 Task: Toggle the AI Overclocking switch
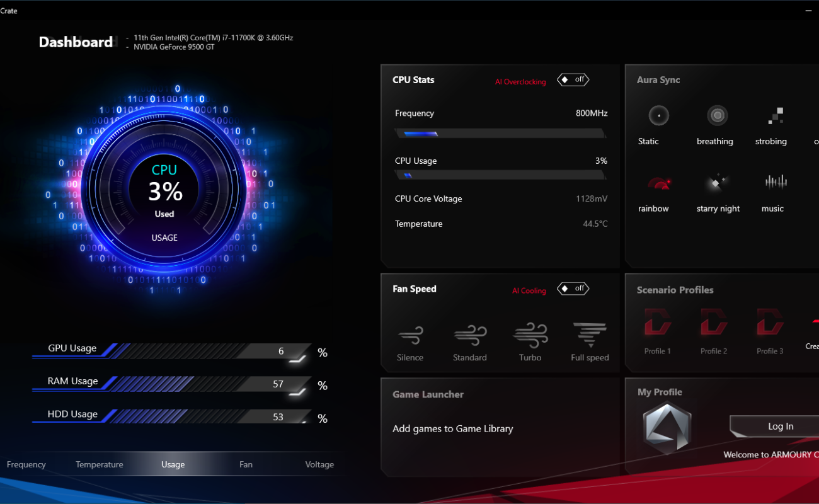573,80
